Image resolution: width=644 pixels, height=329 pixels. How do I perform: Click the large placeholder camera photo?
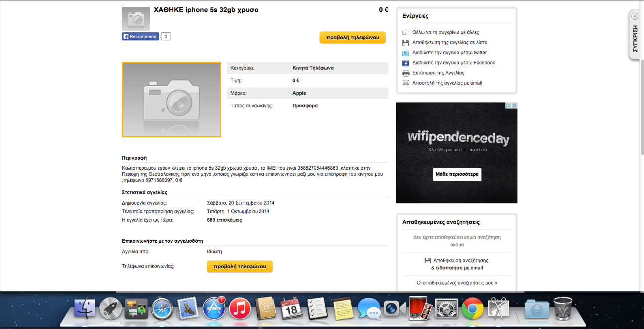coord(171,99)
